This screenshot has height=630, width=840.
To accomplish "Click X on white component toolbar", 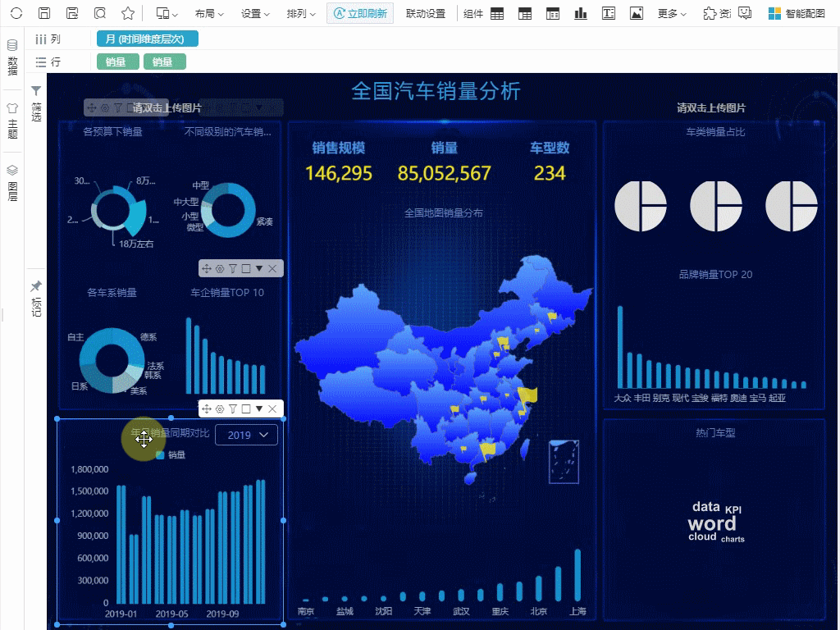I will pyautogui.click(x=272, y=409).
